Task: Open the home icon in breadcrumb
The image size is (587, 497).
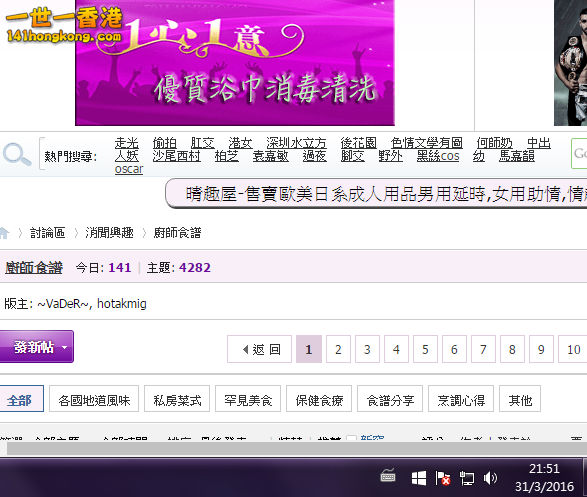Action: [x=4, y=233]
